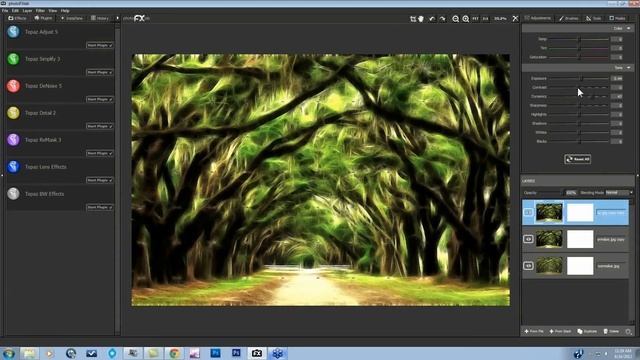Toggle visibility of the middle layer
This screenshot has height=360, width=640.
(528, 239)
